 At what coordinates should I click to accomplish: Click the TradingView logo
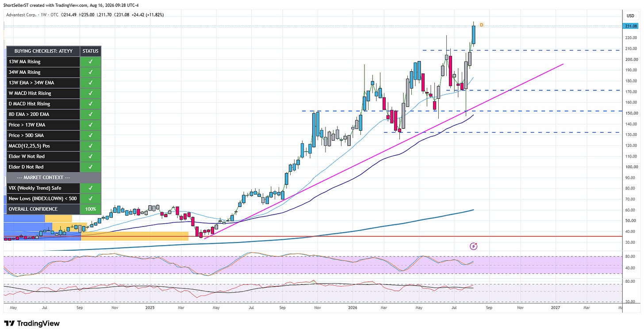click(x=31, y=323)
